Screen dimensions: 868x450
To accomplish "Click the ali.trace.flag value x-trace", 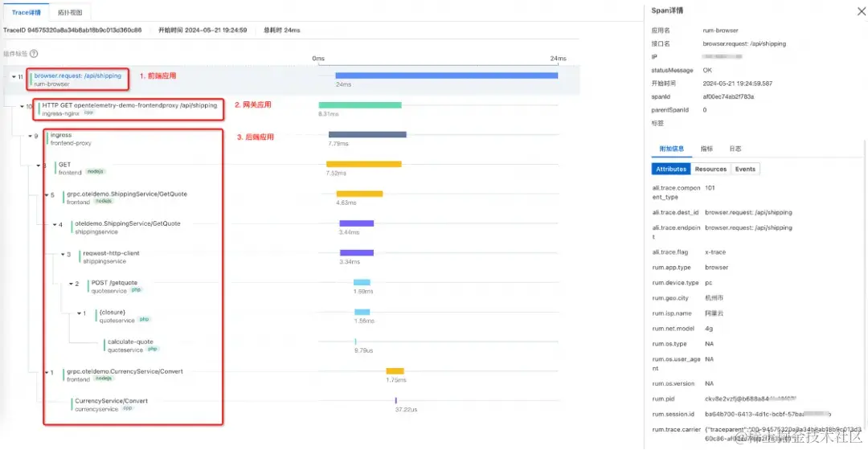I will pyautogui.click(x=714, y=252).
